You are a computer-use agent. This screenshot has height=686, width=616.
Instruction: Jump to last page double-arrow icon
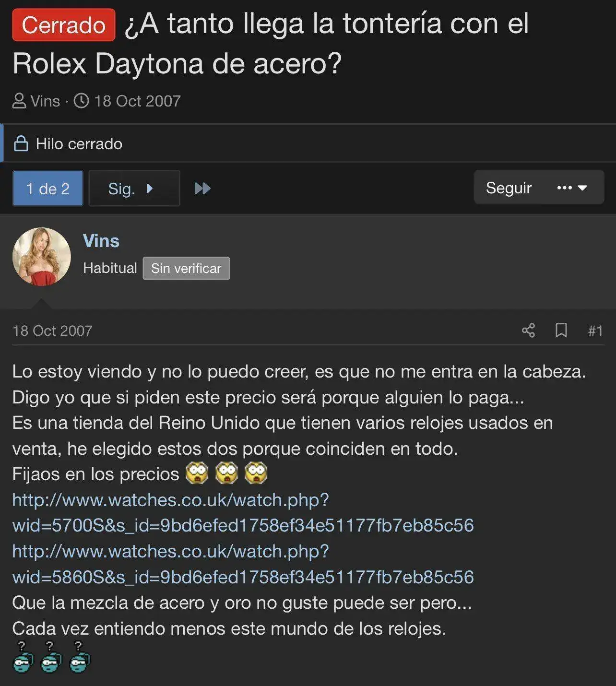(202, 188)
